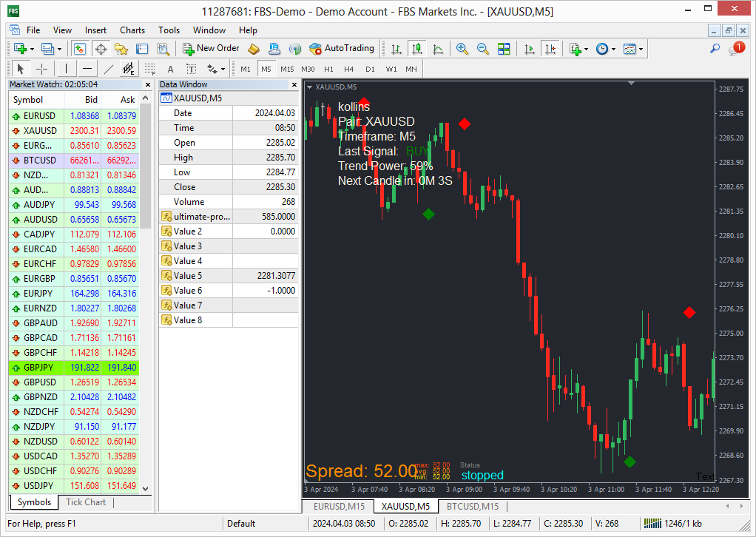Select the Vertical Line drawing tool
The height and width of the screenshot is (537, 756).
(x=66, y=69)
